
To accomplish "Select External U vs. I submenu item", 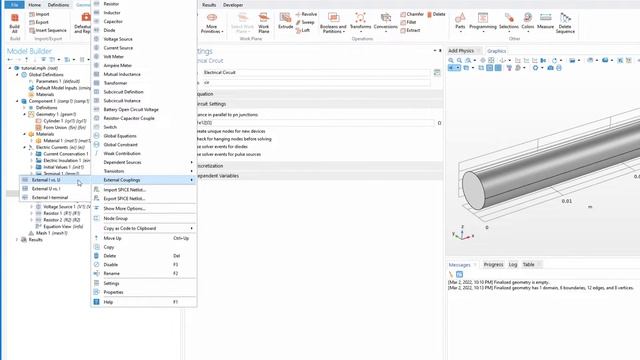I will 55,189.
